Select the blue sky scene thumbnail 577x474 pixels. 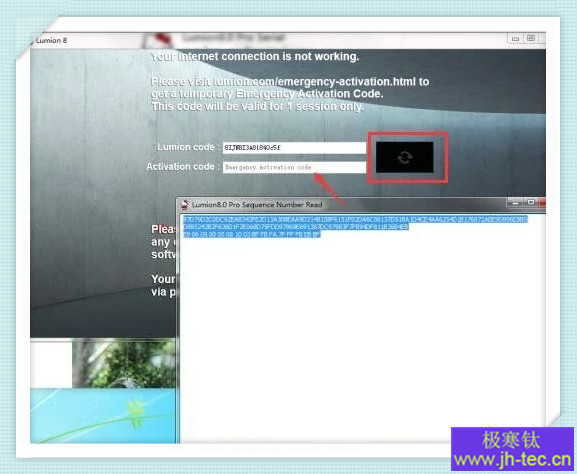103,416
